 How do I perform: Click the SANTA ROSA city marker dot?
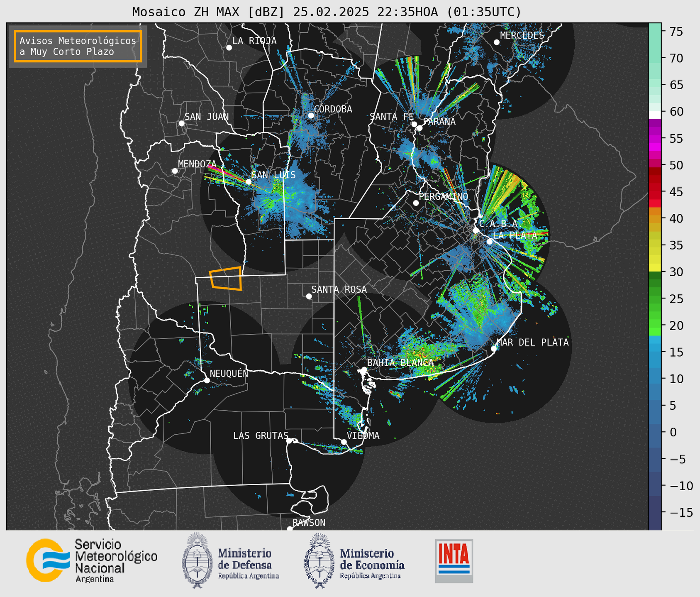click(309, 296)
